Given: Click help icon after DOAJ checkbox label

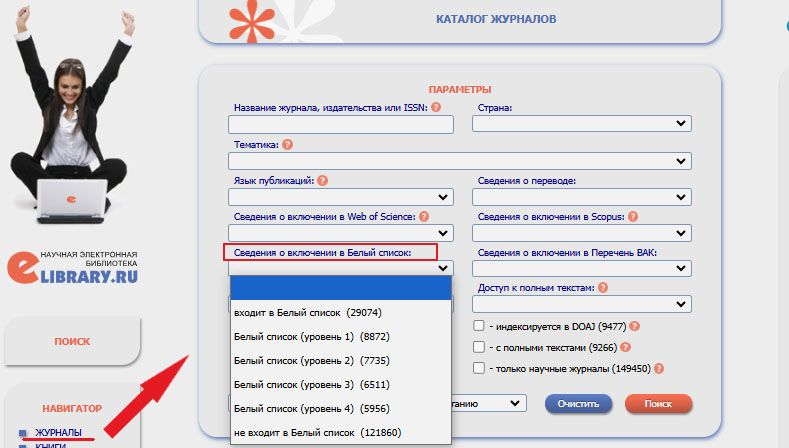Looking at the screenshot, I should point(635,326).
